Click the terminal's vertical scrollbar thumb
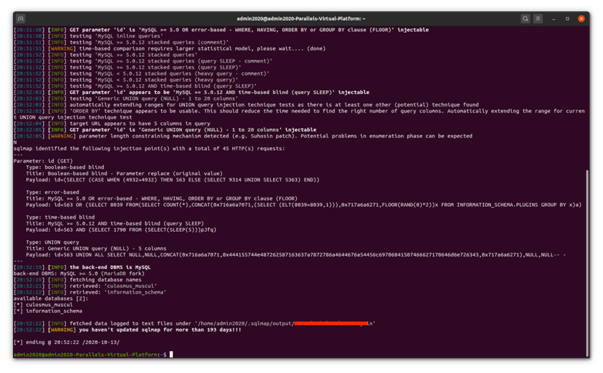 coord(587,263)
